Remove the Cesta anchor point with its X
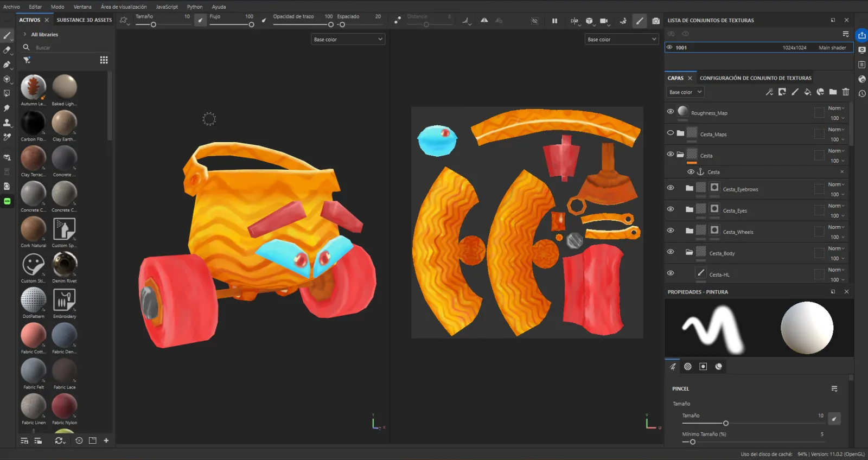The height and width of the screenshot is (460, 868). (x=842, y=172)
